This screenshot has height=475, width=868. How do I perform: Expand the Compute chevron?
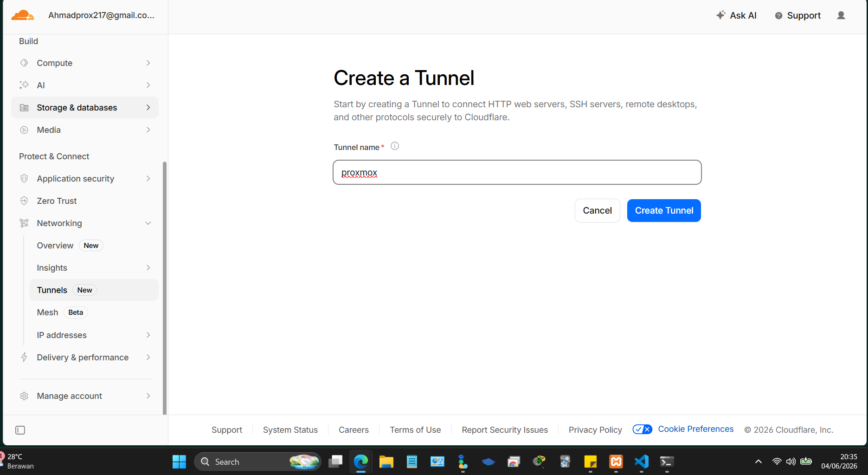(148, 63)
